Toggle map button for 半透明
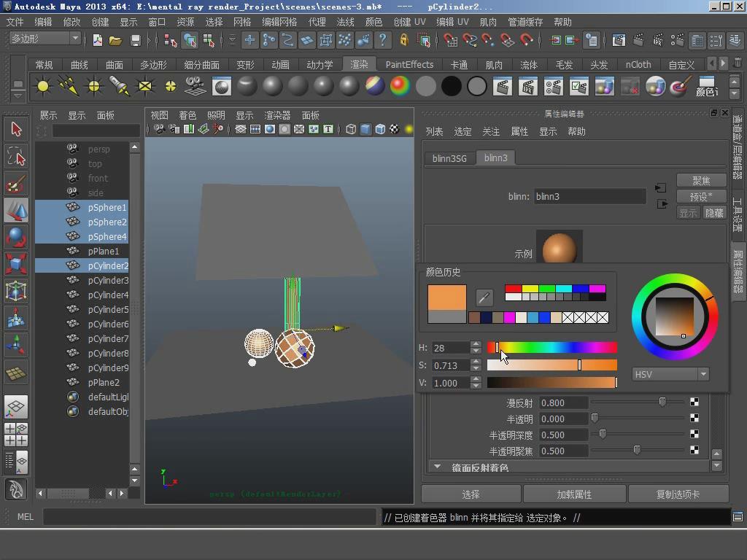The width and height of the screenshot is (747, 560). click(x=694, y=418)
